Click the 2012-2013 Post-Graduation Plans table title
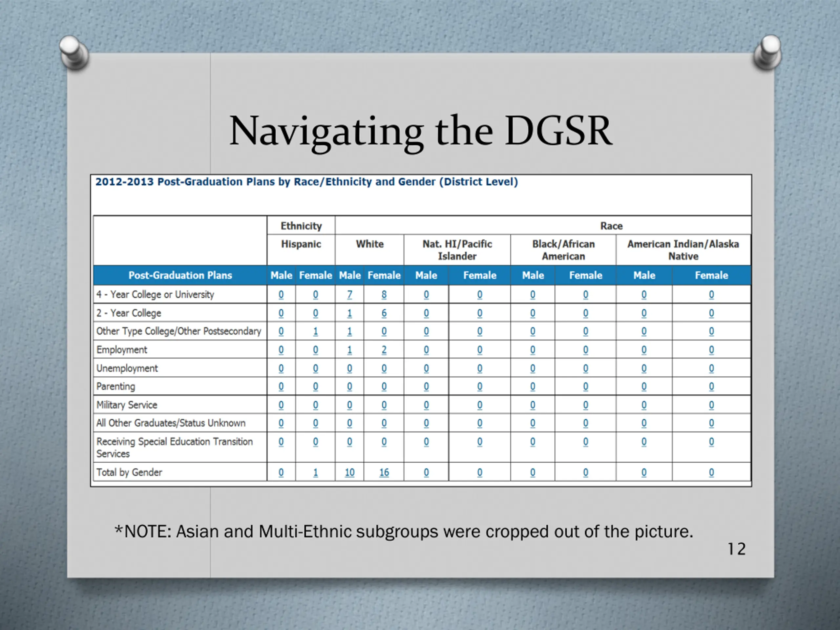 coord(306,182)
